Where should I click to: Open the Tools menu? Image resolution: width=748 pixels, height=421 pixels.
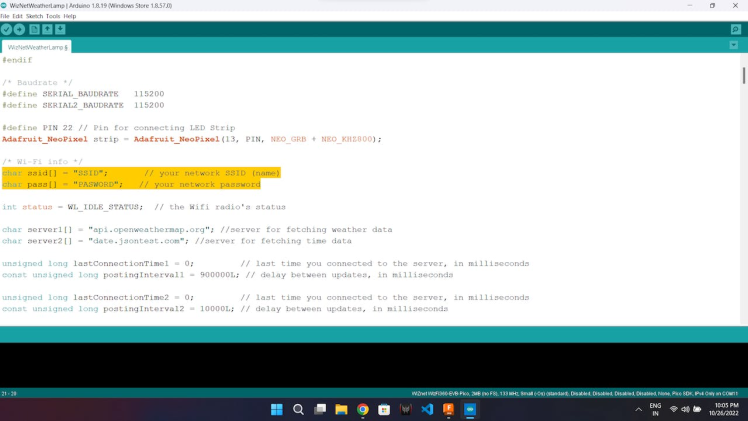click(53, 16)
